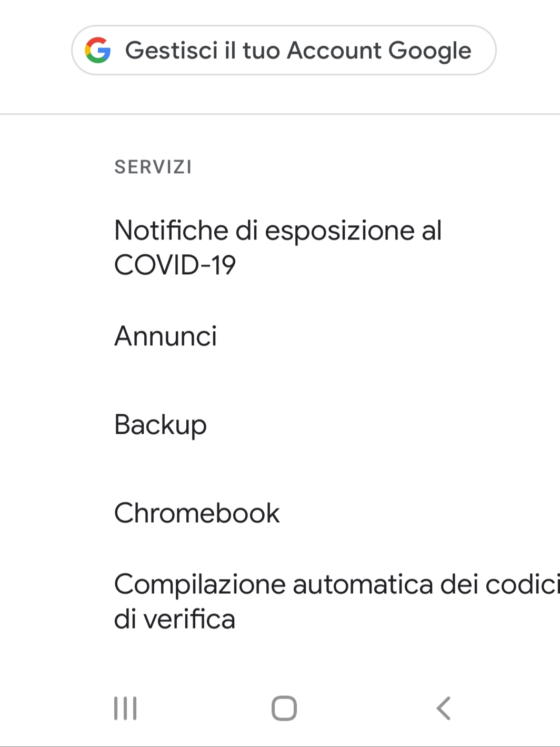The height and width of the screenshot is (747, 560).
Task: Click the SERVIZI section header
Action: pyautogui.click(x=153, y=167)
